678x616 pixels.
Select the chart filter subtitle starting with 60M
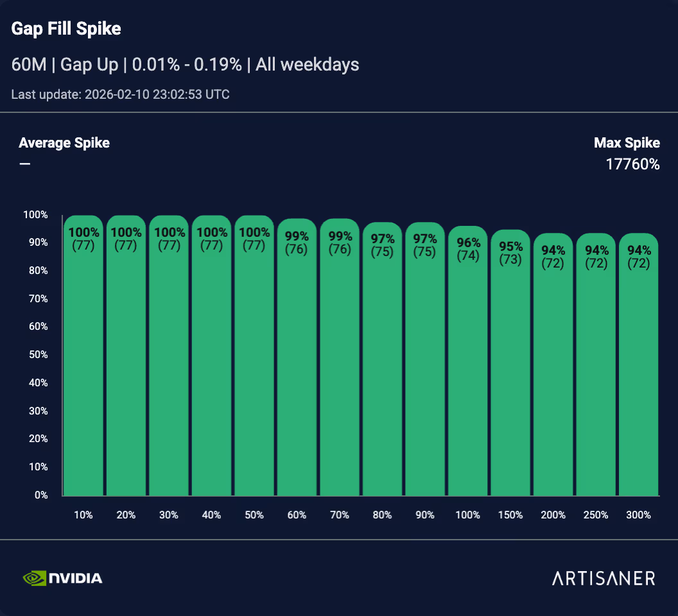click(x=185, y=64)
